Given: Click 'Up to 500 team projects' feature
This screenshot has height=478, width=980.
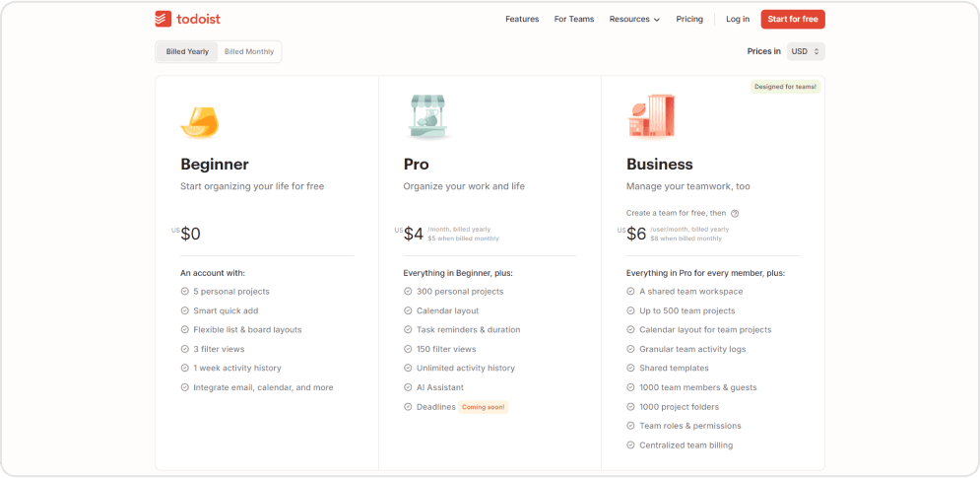Looking at the screenshot, I should (x=686, y=311).
